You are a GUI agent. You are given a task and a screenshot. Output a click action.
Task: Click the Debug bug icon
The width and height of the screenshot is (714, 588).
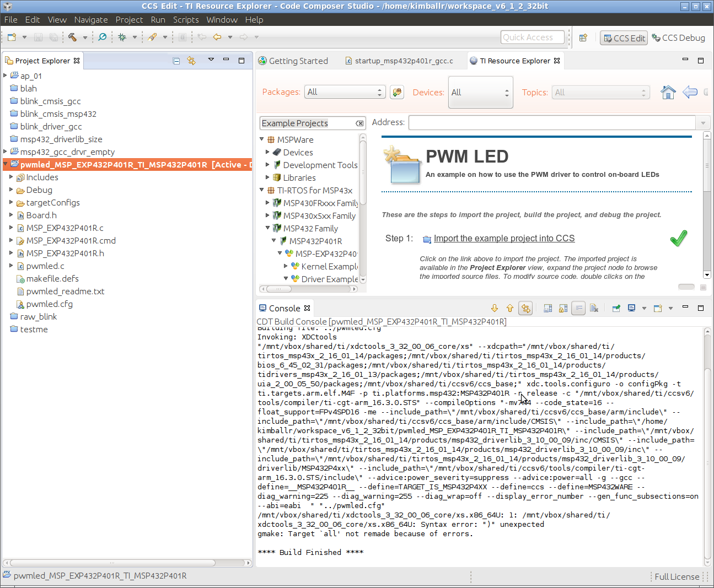[x=122, y=37]
